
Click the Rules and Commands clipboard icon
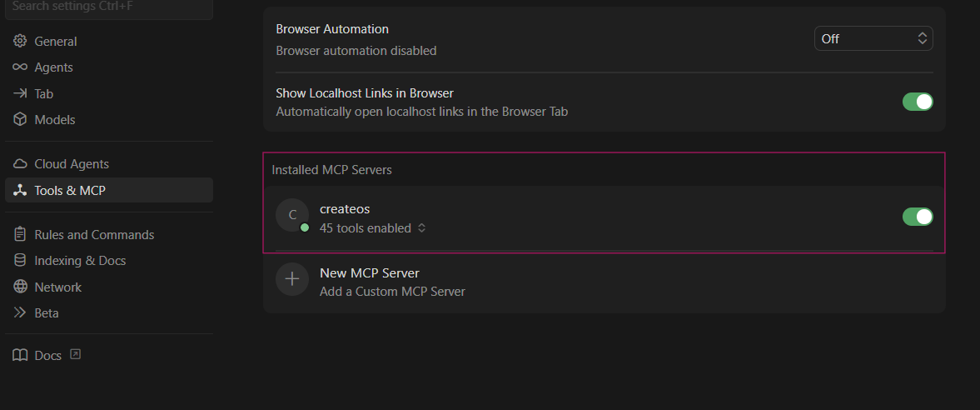20,235
